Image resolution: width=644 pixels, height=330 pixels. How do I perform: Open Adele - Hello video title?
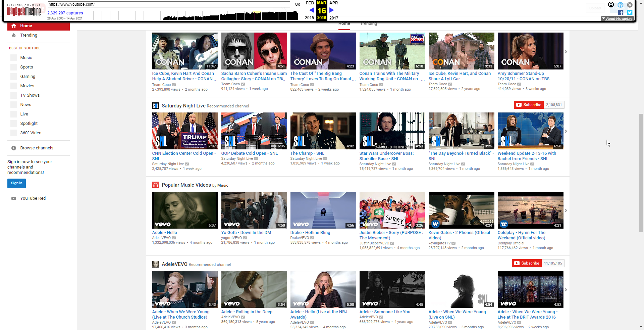pos(164,233)
